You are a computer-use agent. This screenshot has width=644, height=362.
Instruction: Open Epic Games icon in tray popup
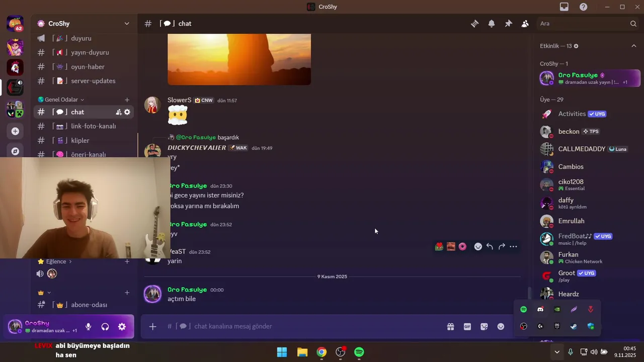coord(557,326)
